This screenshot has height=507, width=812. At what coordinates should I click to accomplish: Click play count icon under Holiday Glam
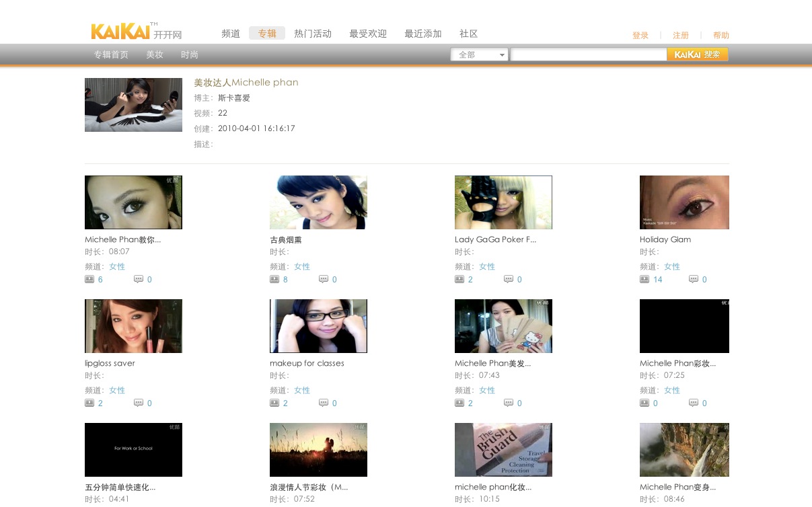coord(644,279)
